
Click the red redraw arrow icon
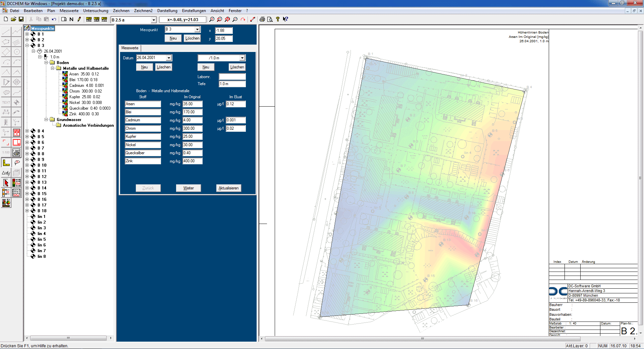(243, 19)
